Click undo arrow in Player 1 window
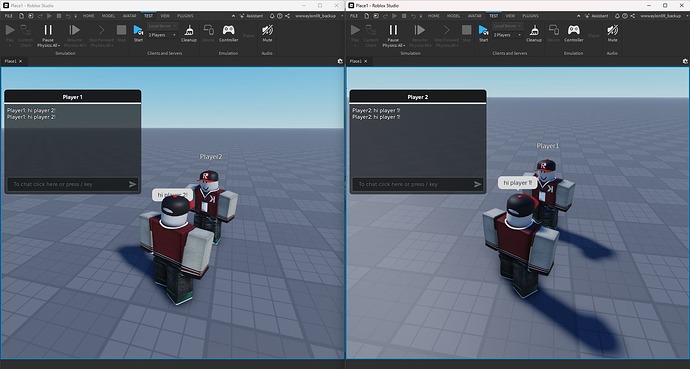 pyautogui.click(x=68, y=16)
